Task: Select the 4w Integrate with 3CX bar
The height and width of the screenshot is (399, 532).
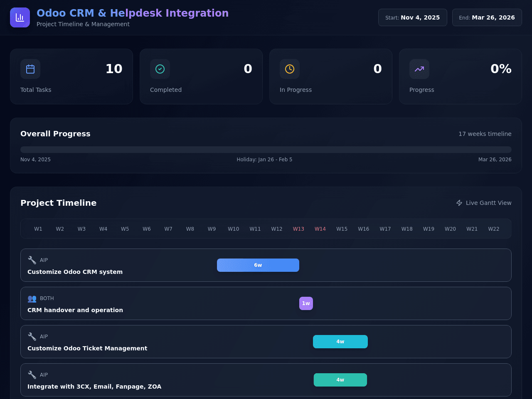Action: (x=340, y=380)
